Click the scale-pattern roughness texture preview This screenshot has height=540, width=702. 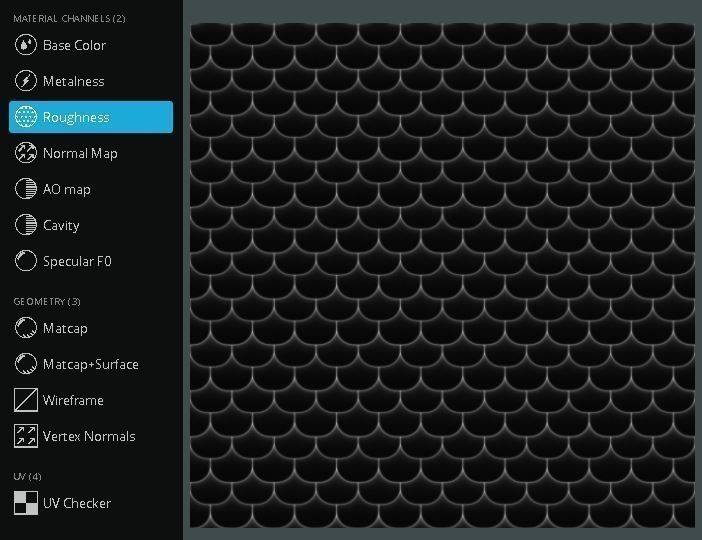[x=442, y=275]
